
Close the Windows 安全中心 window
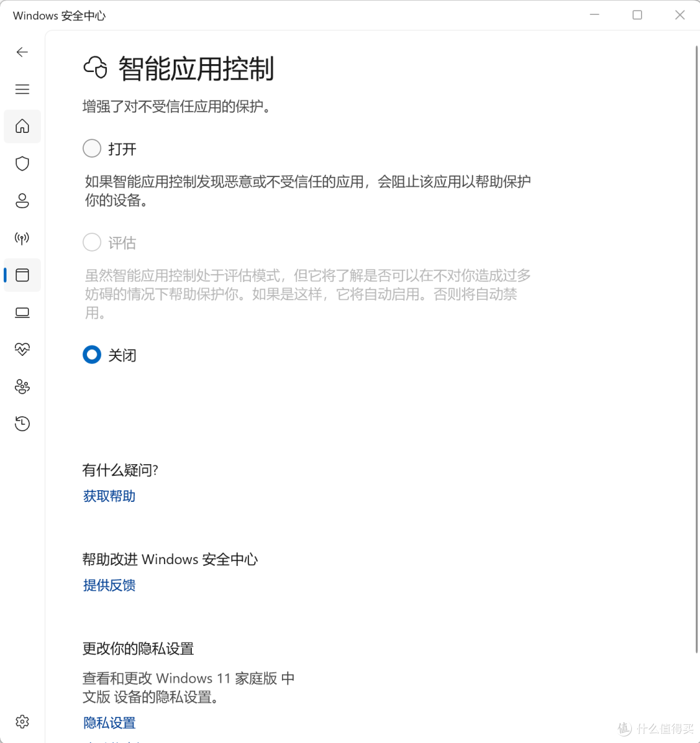pos(680,15)
